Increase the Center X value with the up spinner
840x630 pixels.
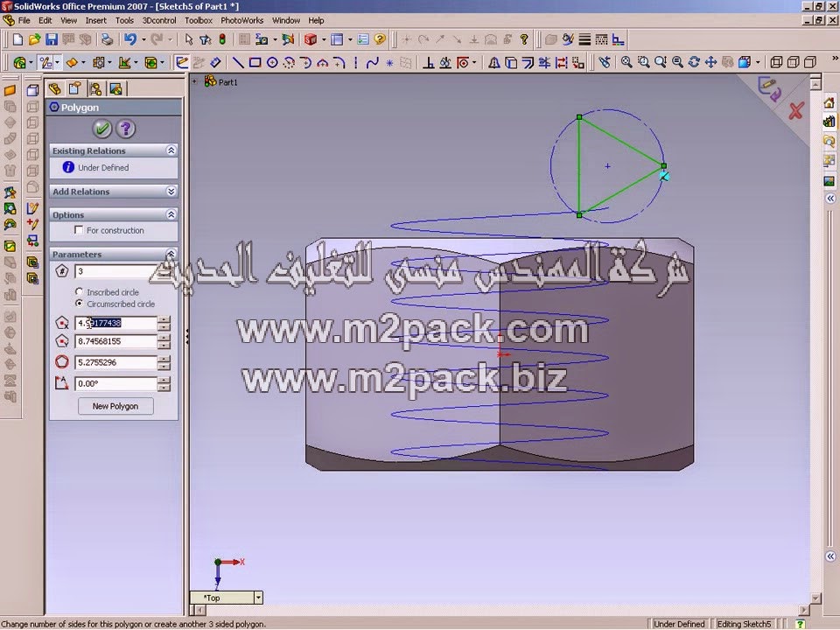pyautogui.click(x=164, y=320)
